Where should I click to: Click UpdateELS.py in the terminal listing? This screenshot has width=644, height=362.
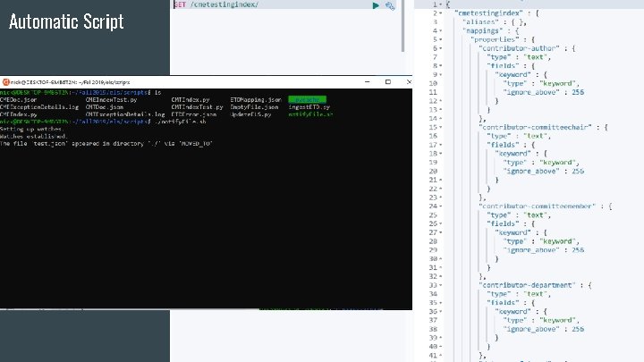(x=250, y=114)
